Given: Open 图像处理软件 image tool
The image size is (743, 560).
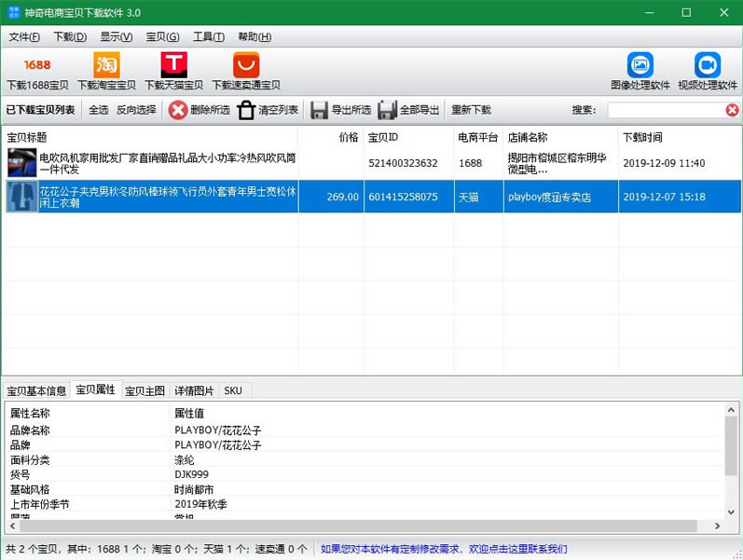Looking at the screenshot, I should [x=640, y=65].
